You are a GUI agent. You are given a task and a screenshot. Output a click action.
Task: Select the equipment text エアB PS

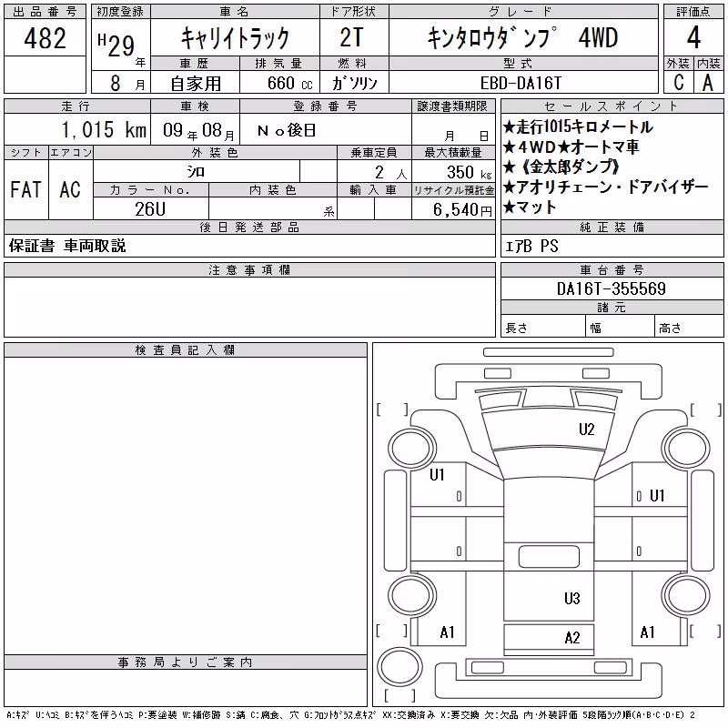pyautogui.click(x=532, y=246)
